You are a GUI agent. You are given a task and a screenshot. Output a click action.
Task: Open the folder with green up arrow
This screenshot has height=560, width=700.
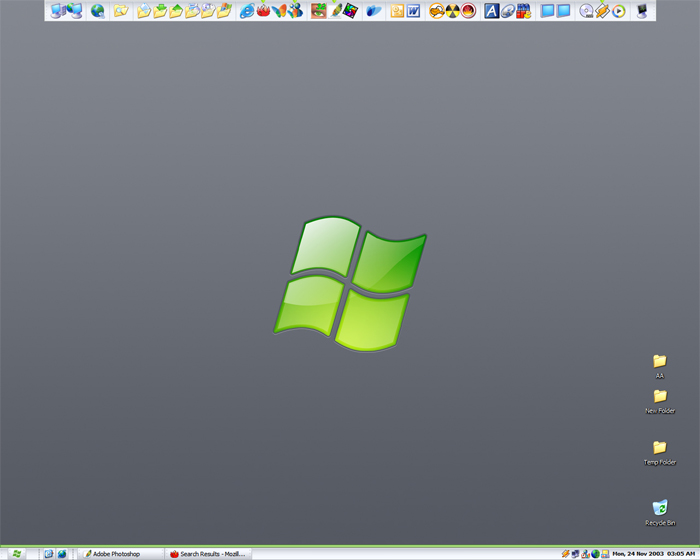pos(176,11)
